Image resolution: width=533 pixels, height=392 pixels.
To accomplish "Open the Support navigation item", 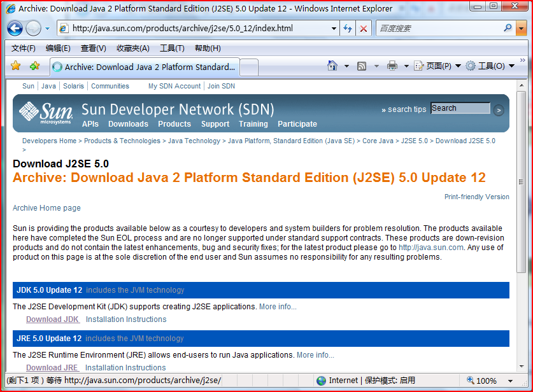I will (x=215, y=124).
